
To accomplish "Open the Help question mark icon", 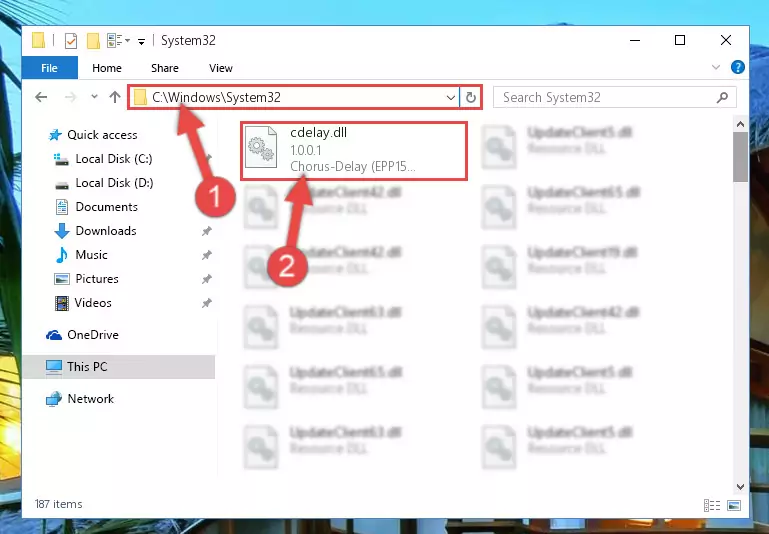I will [738, 67].
